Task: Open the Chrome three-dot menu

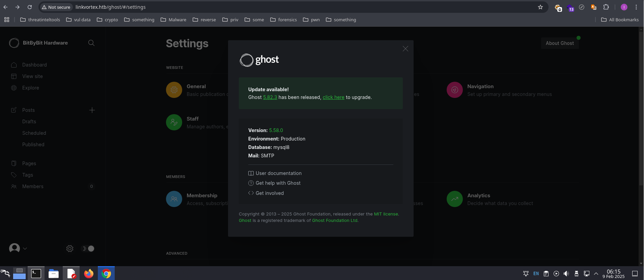Action: (x=636, y=7)
